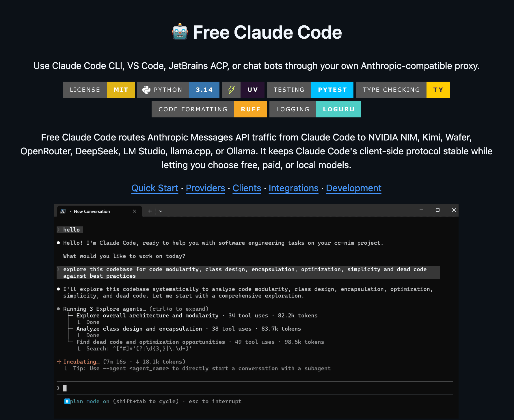The image size is (514, 420).
Task: Click the 'explore this codebase' prompt entry
Action: click(x=248, y=273)
